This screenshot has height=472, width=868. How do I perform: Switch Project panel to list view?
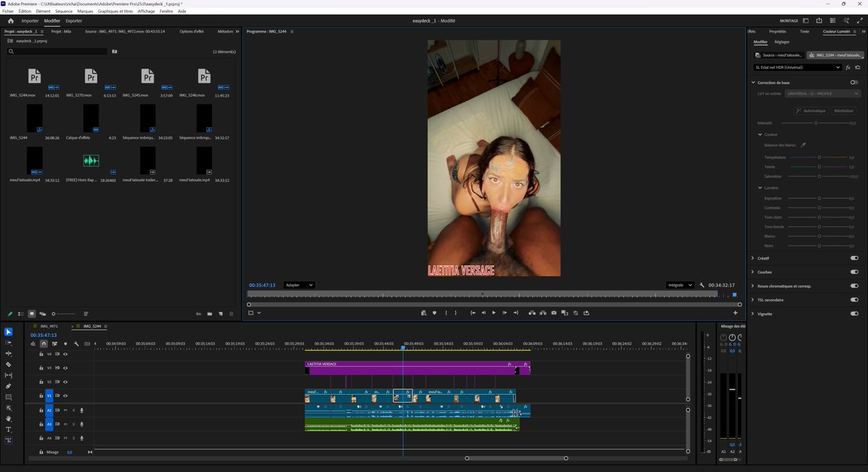pyautogui.click(x=20, y=314)
